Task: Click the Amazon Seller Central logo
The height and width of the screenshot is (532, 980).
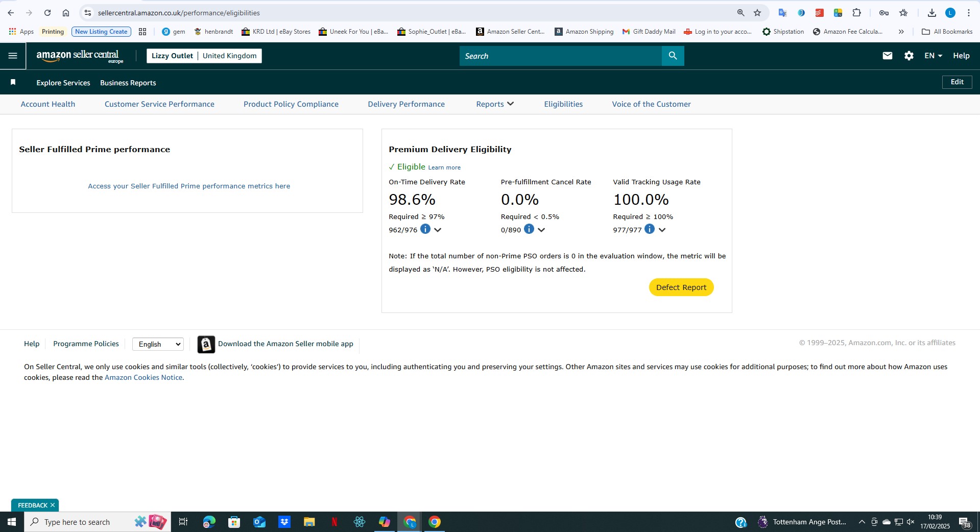Action: click(80, 56)
